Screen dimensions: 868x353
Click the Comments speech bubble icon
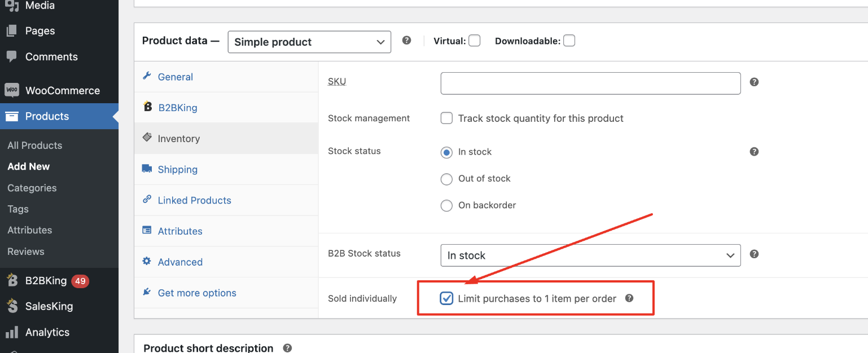pyautogui.click(x=12, y=57)
